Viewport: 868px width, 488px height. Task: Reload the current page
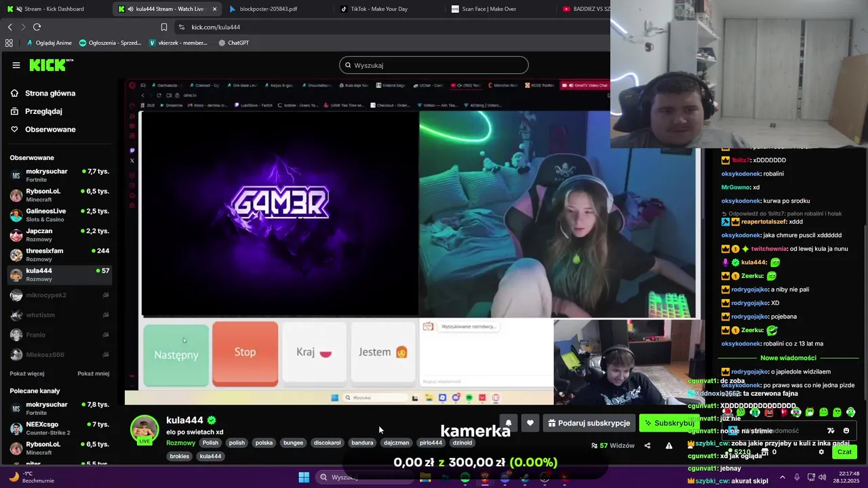[x=37, y=27]
